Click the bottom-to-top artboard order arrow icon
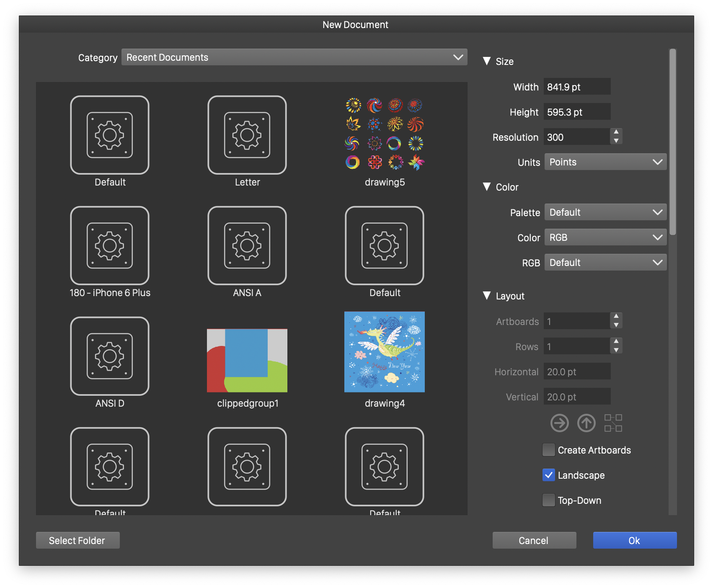The height and width of the screenshot is (588, 713). coord(586,423)
